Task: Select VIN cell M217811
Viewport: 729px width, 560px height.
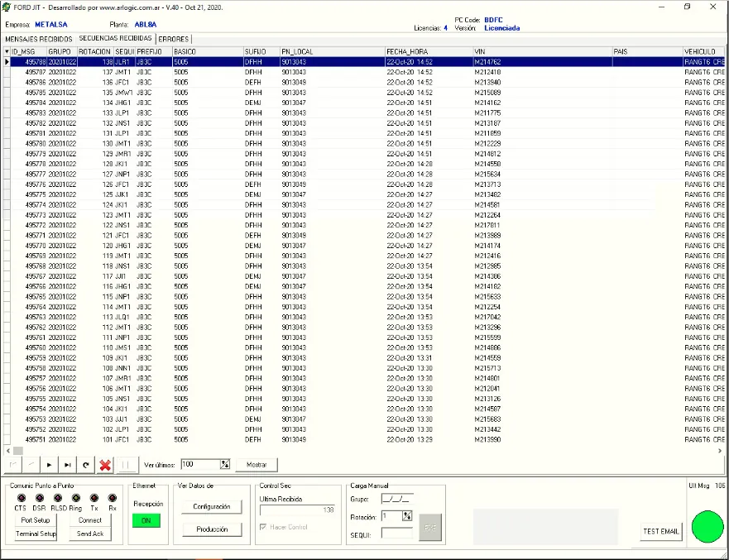Action: pyautogui.click(x=543, y=225)
